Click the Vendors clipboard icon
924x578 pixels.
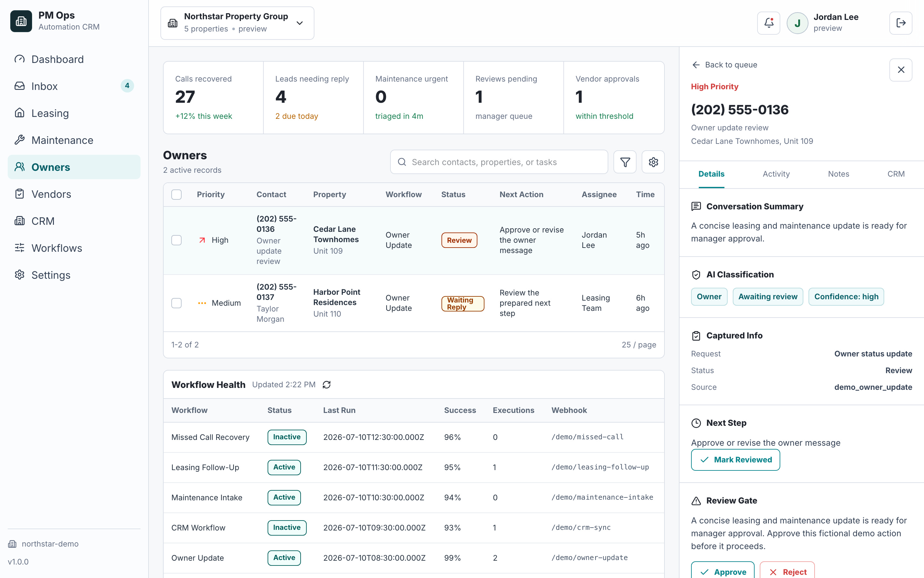20,194
